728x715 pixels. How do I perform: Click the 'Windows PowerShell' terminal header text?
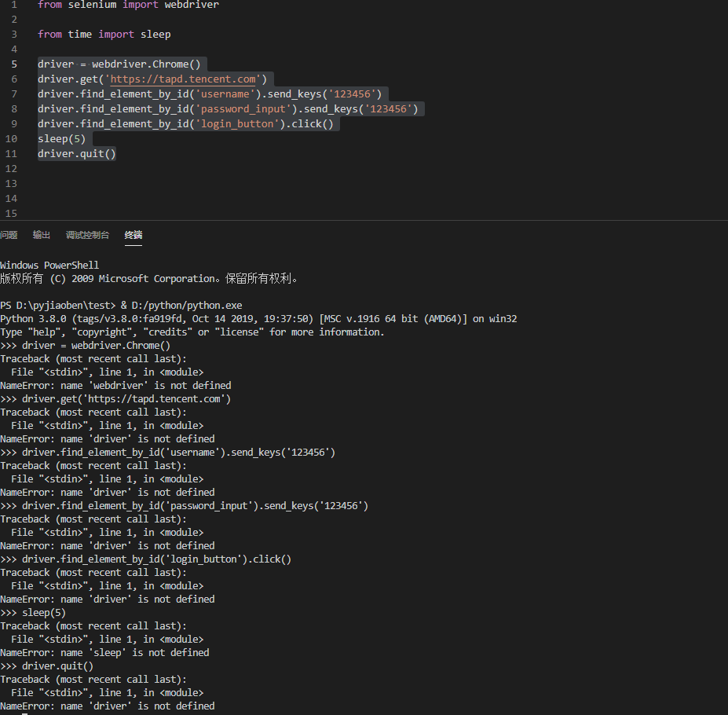pyautogui.click(x=49, y=266)
